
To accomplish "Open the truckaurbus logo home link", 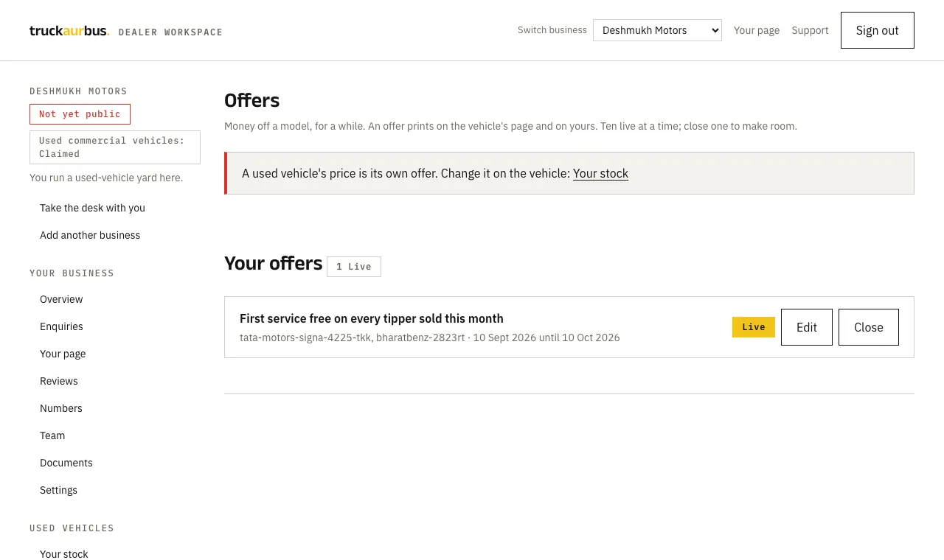I will point(69,31).
